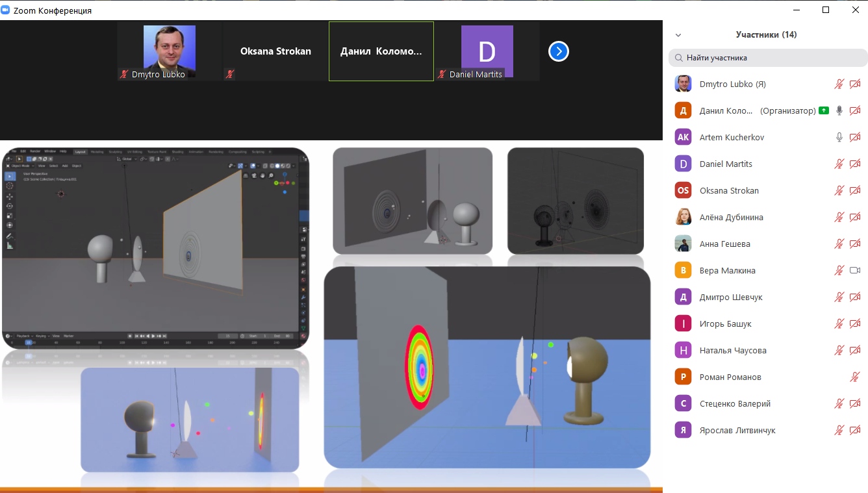Click Анна Гешева's muted microphone icon

(x=839, y=244)
